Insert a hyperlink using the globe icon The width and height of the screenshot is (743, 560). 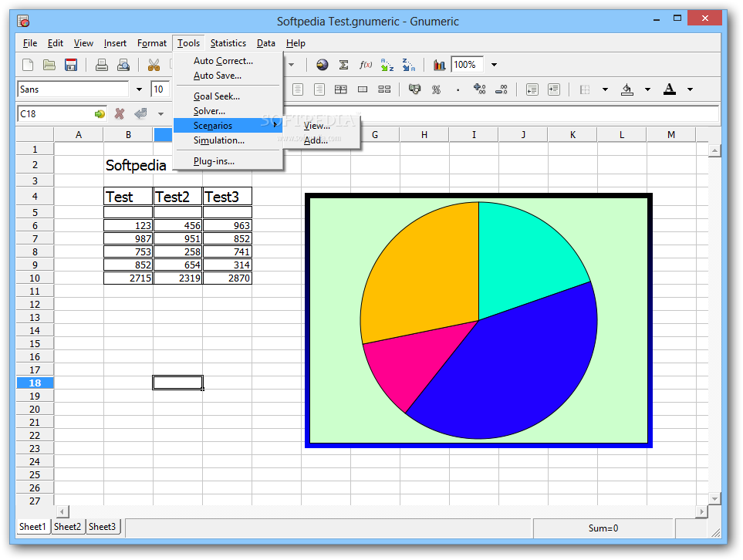coord(323,65)
